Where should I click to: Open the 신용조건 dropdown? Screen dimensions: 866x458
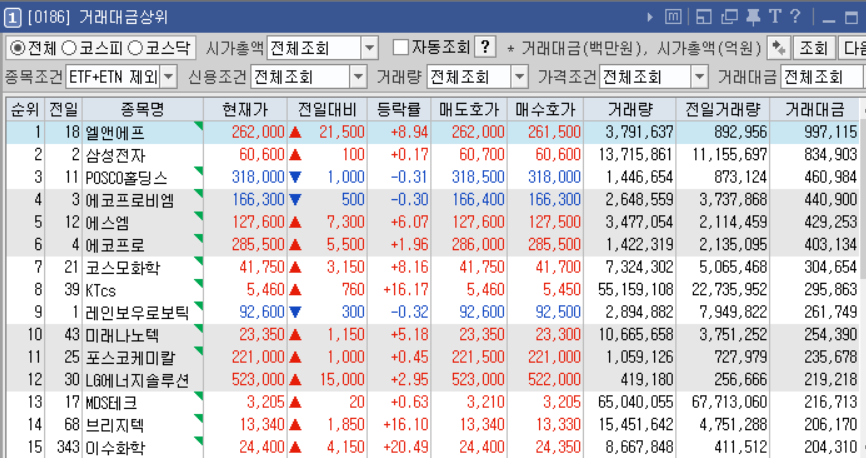click(358, 77)
